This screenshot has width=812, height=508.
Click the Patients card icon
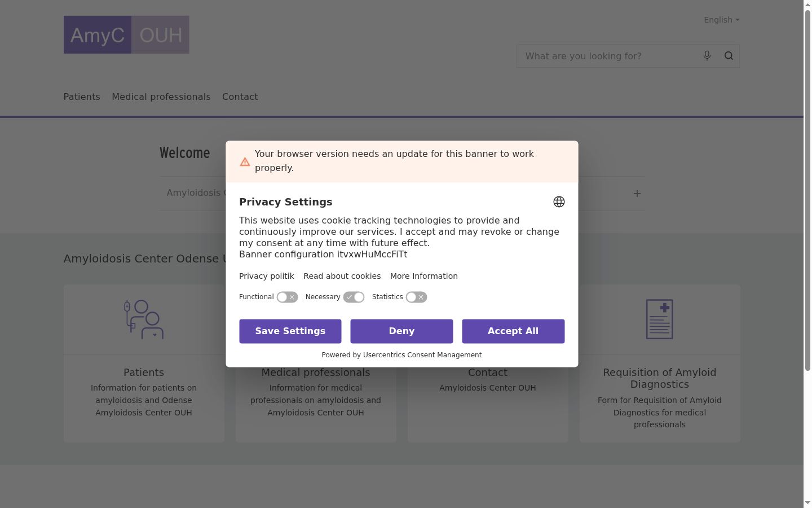[x=144, y=319]
